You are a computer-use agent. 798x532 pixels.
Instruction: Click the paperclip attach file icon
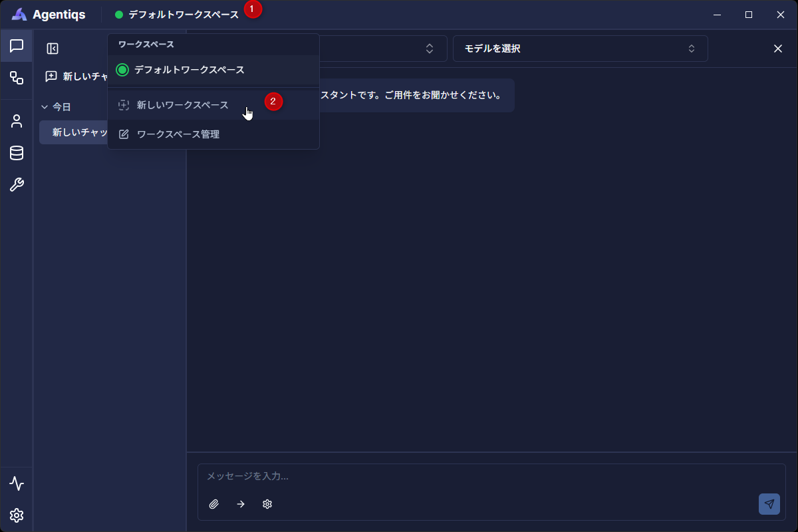point(214,504)
